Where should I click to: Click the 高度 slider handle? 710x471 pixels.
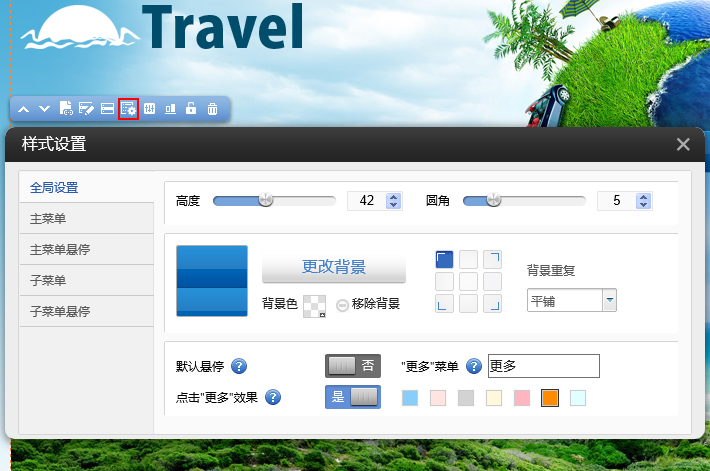click(x=266, y=200)
